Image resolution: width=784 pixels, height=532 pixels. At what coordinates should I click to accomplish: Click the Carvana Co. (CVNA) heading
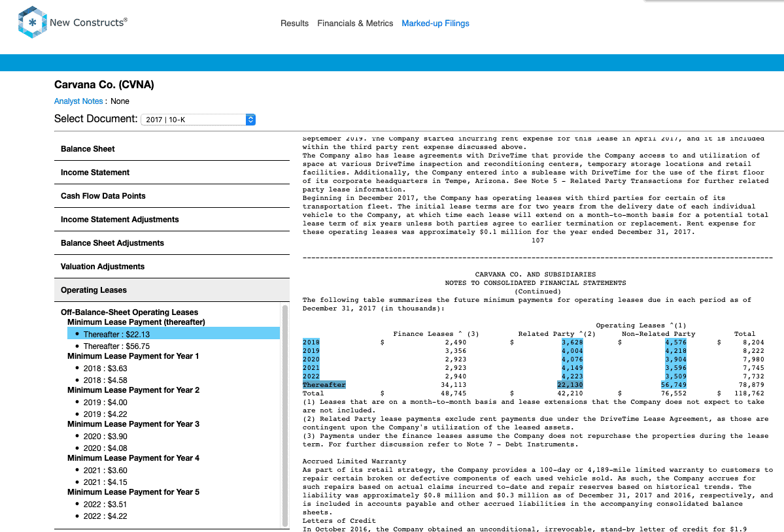coord(104,84)
